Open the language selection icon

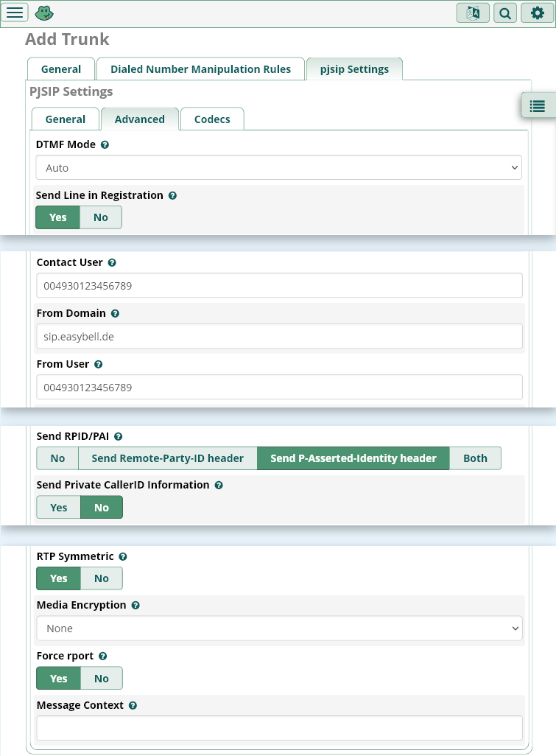[473, 13]
